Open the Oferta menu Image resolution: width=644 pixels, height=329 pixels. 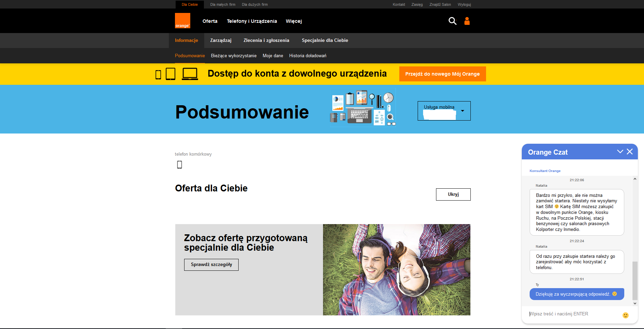[x=210, y=21]
